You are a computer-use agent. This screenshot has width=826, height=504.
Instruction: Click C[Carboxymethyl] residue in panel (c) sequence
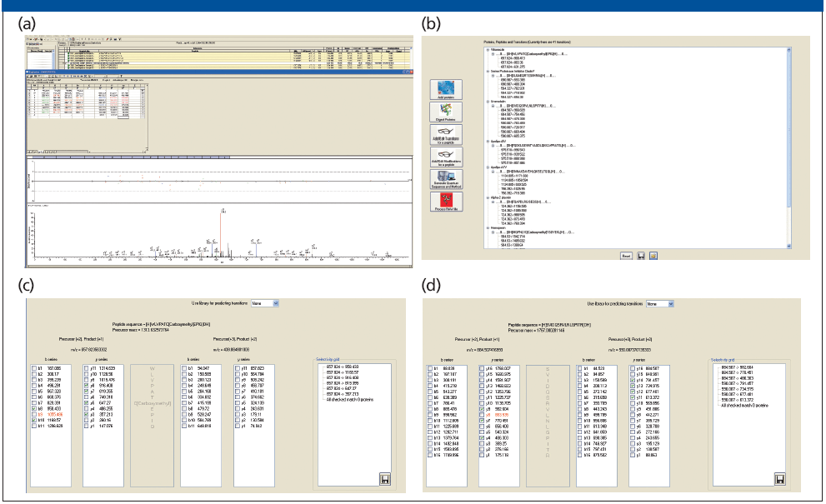point(153,403)
